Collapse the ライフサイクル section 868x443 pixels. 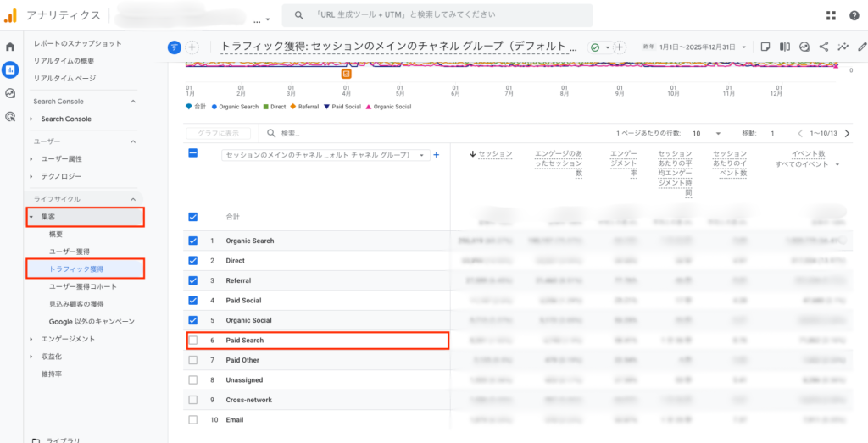[133, 199]
